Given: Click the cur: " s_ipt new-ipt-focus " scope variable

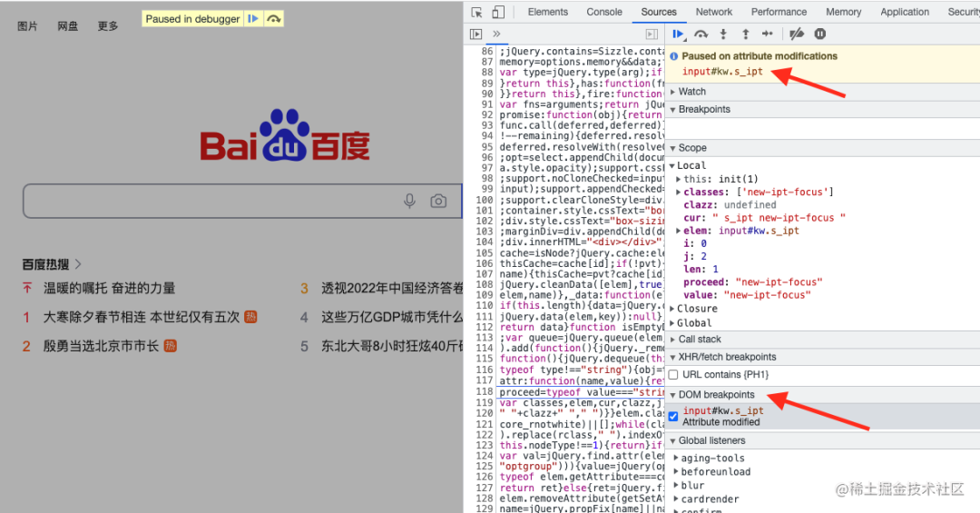Looking at the screenshot, I should pyautogui.click(x=764, y=218).
